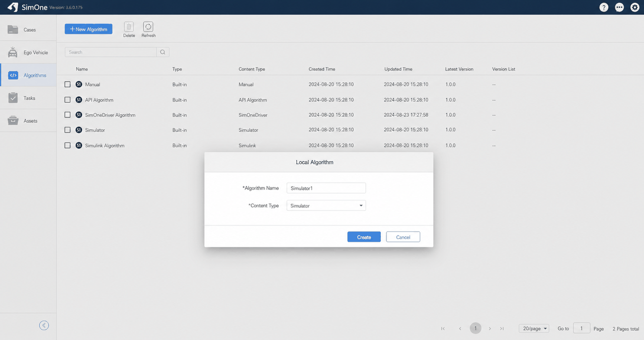
Task: Click the Version List column header
Action: (504, 69)
